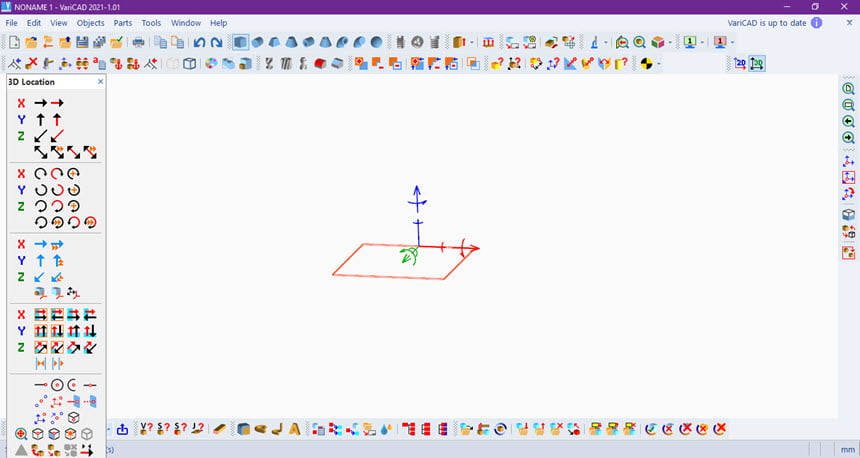Click next view green arrow in right sidebar
This screenshot has height=458, width=860.
point(848,137)
